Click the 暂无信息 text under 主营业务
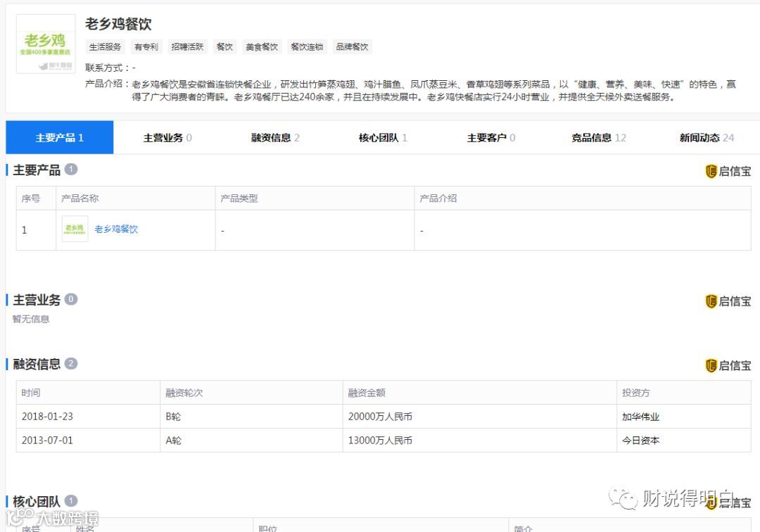Viewport: 760px width, 532px height. 31,319
